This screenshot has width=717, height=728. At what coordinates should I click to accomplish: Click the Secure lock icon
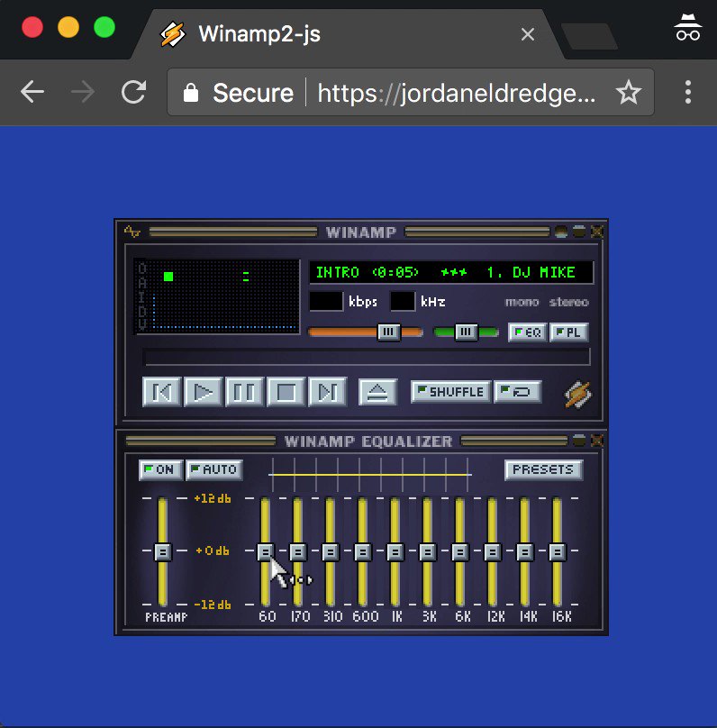tap(191, 93)
